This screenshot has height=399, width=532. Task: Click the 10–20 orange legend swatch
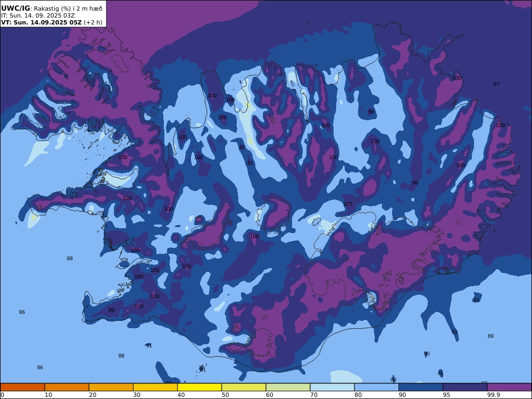click(67, 387)
